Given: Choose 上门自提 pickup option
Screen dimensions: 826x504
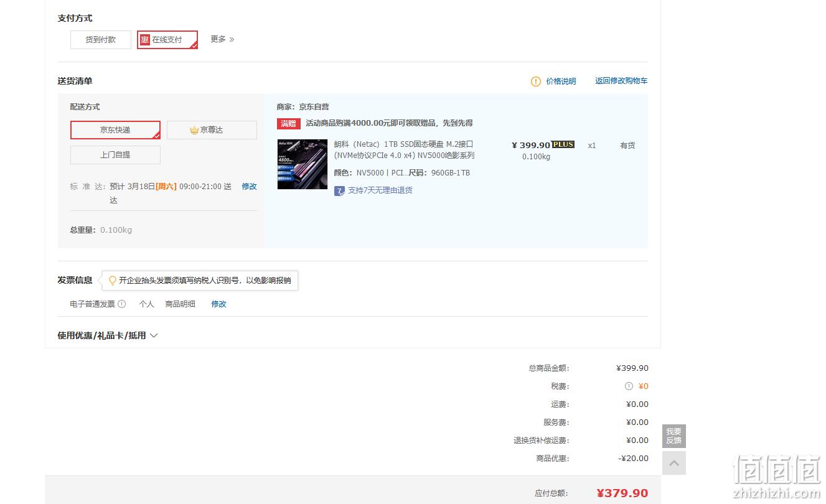Looking at the screenshot, I should pyautogui.click(x=115, y=155).
